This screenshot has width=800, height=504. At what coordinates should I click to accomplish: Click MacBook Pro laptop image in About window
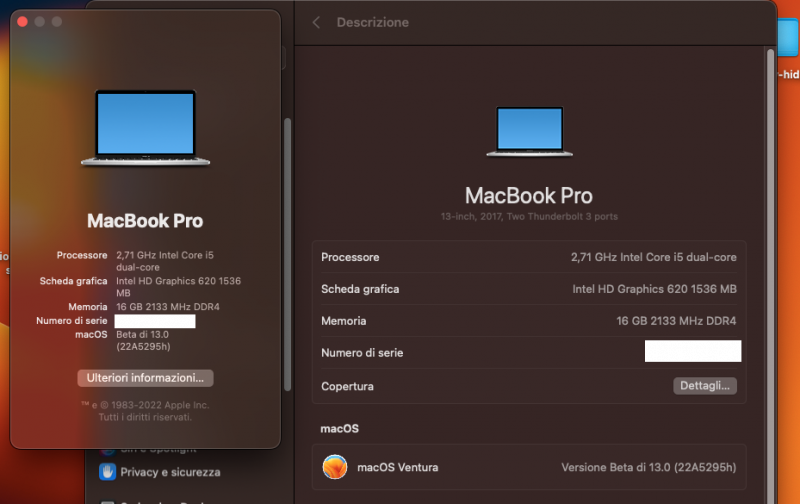pos(145,128)
